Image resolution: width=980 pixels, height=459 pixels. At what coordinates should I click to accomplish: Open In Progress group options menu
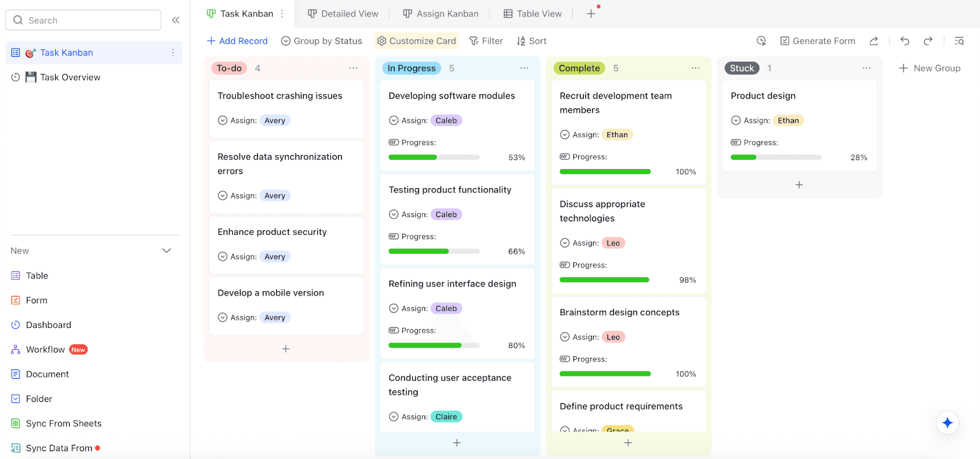[524, 68]
